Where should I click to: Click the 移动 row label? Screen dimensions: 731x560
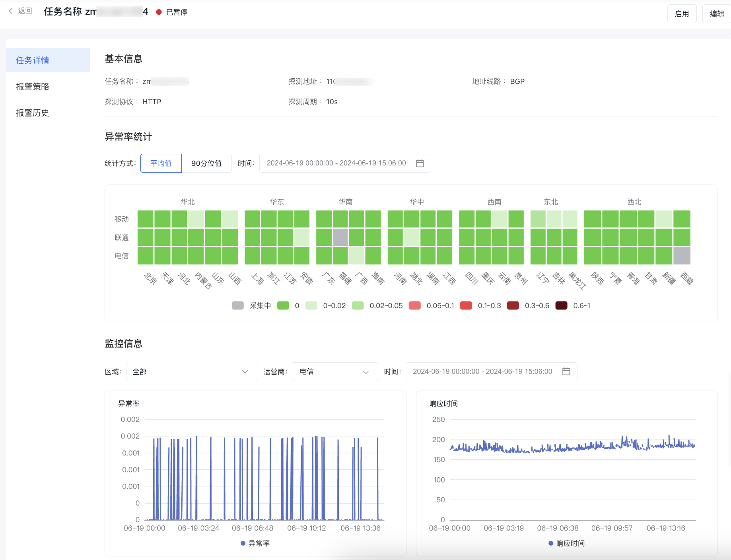pos(122,219)
